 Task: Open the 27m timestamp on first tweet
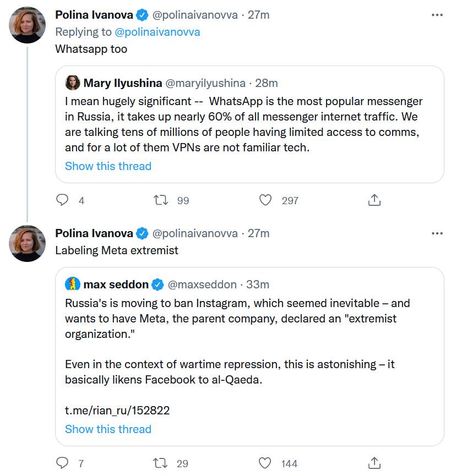point(259,15)
